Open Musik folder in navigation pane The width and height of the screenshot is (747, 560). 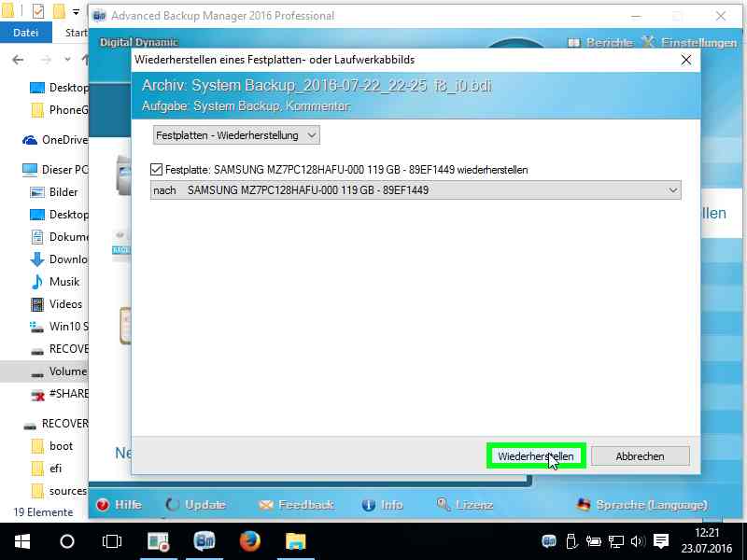coord(55,282)
